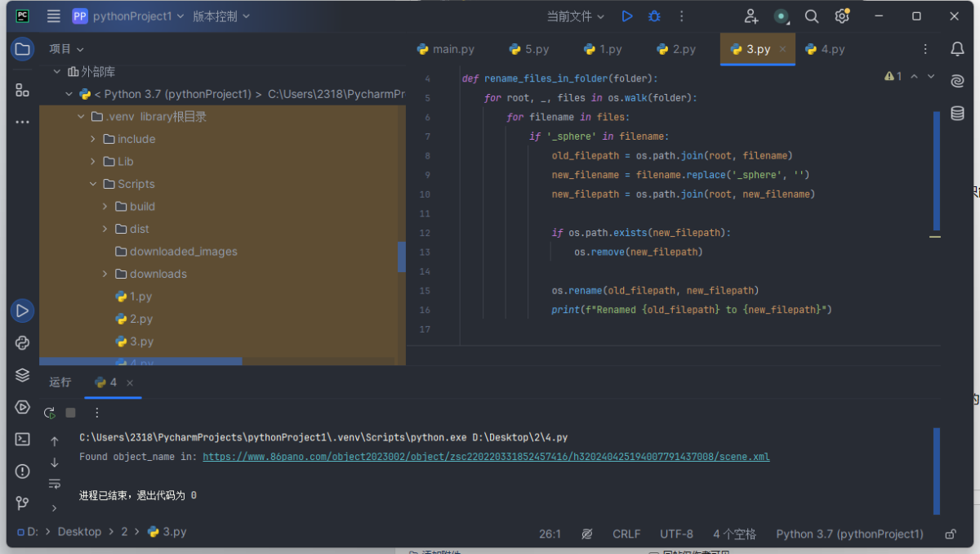The width and height of the screenshot is (980, 554).
Task: Expand the include folder
Action: 93,139
